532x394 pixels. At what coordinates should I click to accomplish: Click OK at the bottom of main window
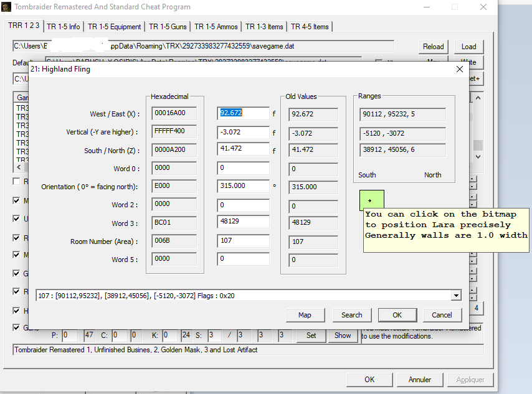tap(369, 380)
